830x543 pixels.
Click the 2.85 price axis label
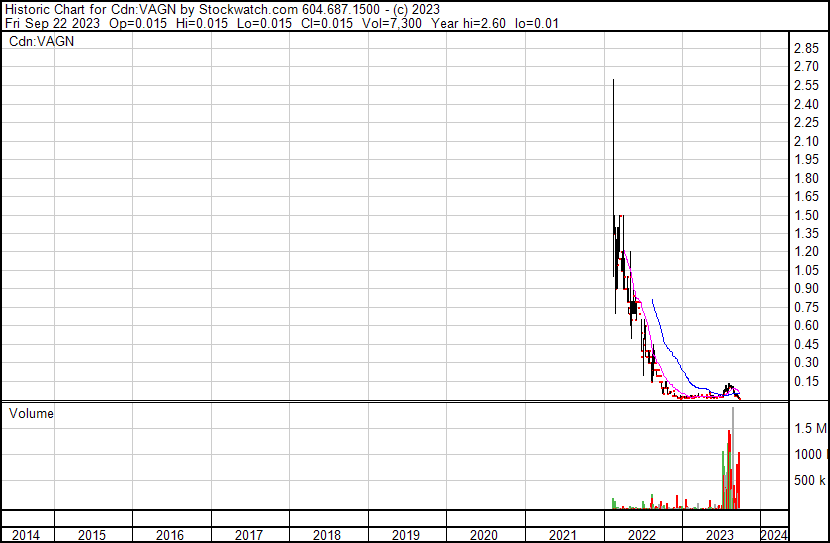pyautogui.click(x=806, y=48)
